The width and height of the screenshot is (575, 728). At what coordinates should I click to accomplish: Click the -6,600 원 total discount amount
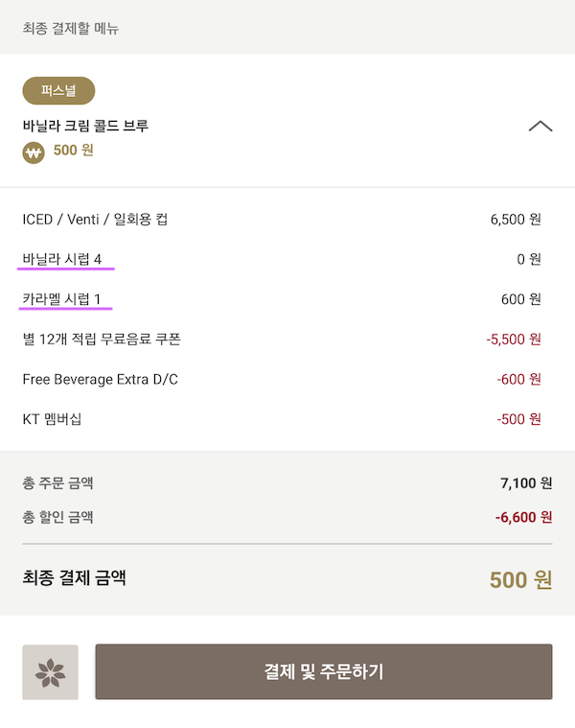tap(523, 517)
